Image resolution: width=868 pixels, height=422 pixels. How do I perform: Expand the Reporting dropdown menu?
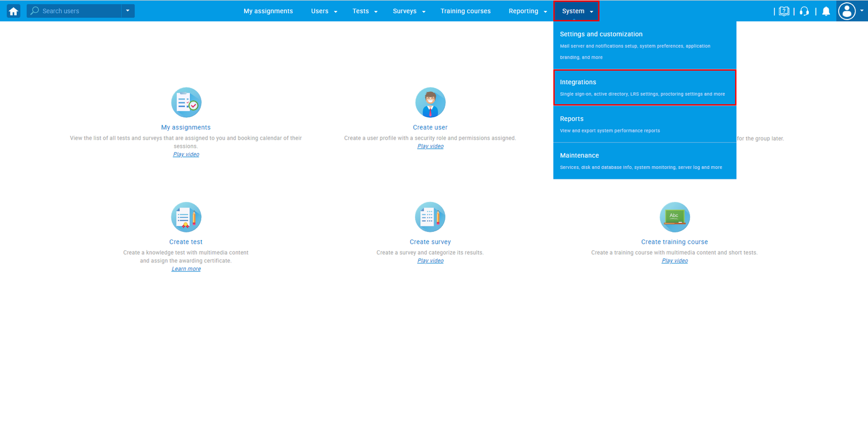(527, 11)
